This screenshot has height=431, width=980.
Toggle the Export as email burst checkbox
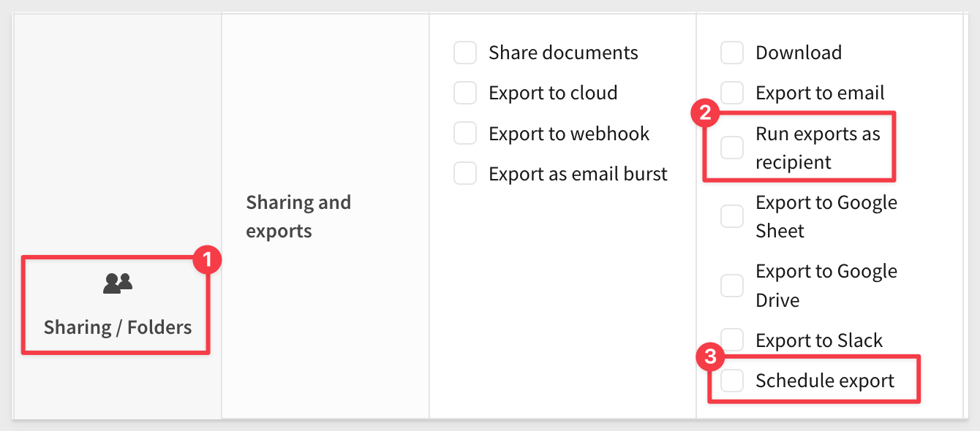coord(465,174)
